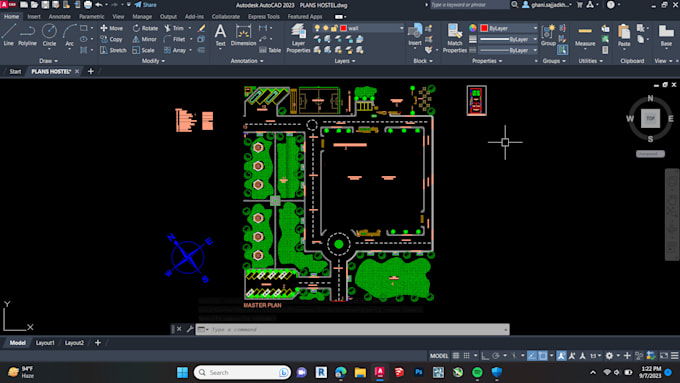680x383 pixels.
Task: Click the red wall layer color swatch
Action: [x=343, y=28]
